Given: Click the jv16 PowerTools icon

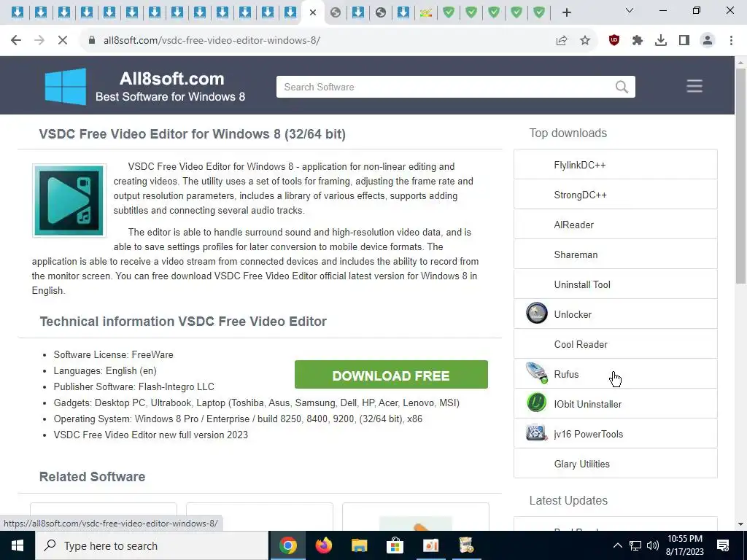Looking at the screenshot, I should coord(537,433).
